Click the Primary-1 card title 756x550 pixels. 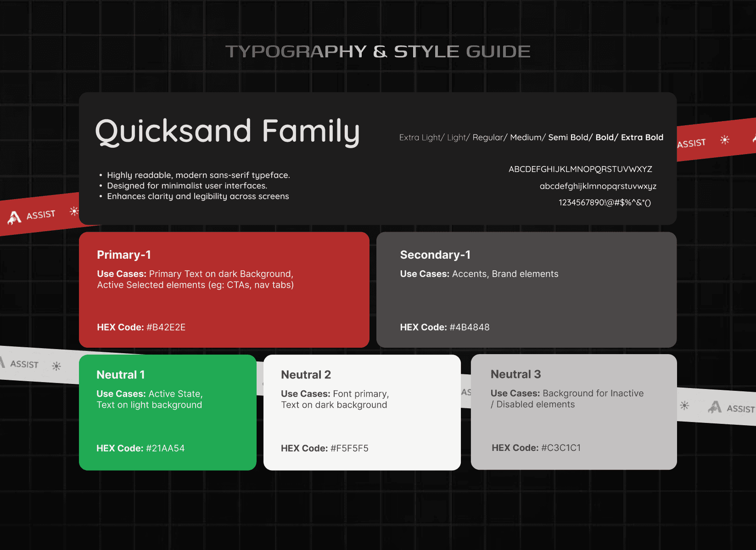tap(124, 255)
